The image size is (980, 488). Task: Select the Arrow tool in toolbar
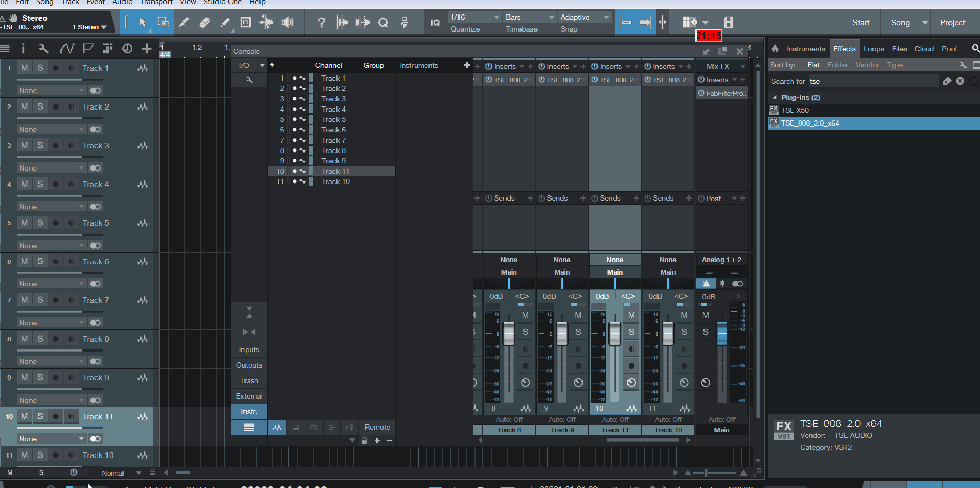143,22
